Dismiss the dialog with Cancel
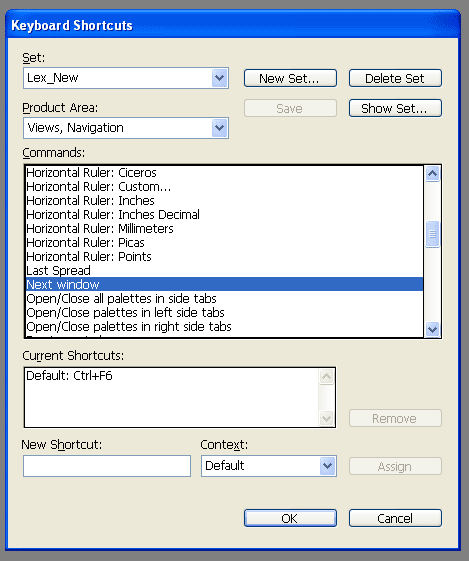The height and width of the screenshot is (561, 469). (x=395, y=518)
